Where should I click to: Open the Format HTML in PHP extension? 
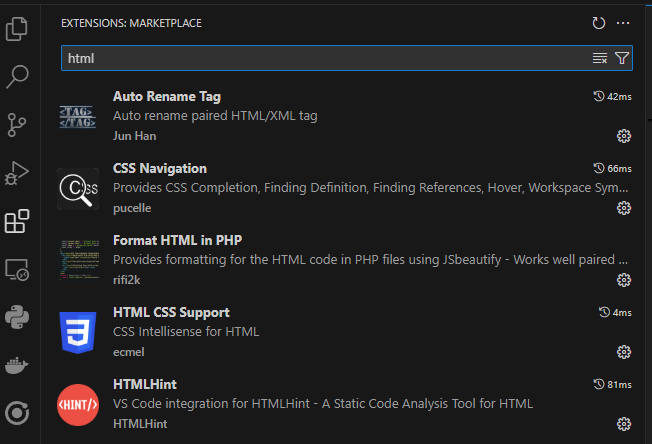coord(178,240)
